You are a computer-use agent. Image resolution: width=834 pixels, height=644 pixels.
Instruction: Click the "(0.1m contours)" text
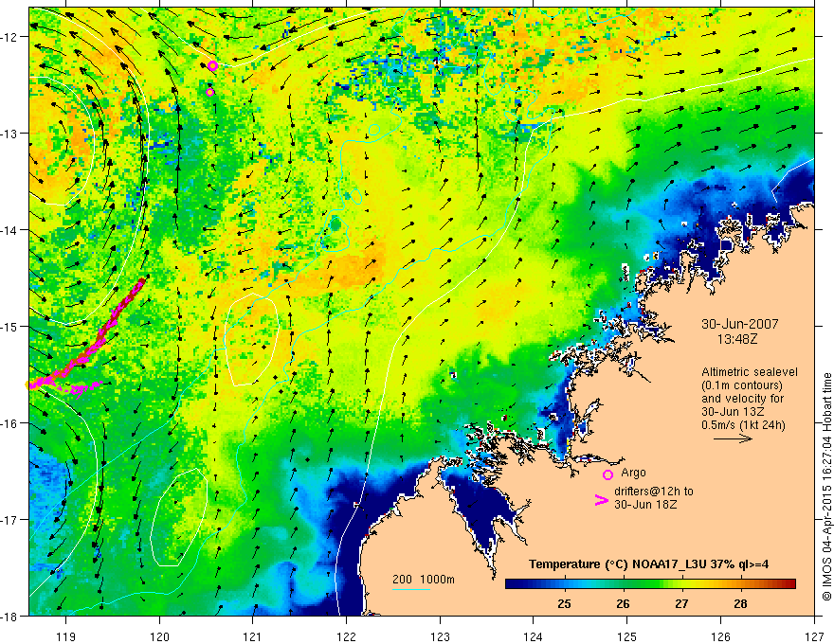point(742,385)
